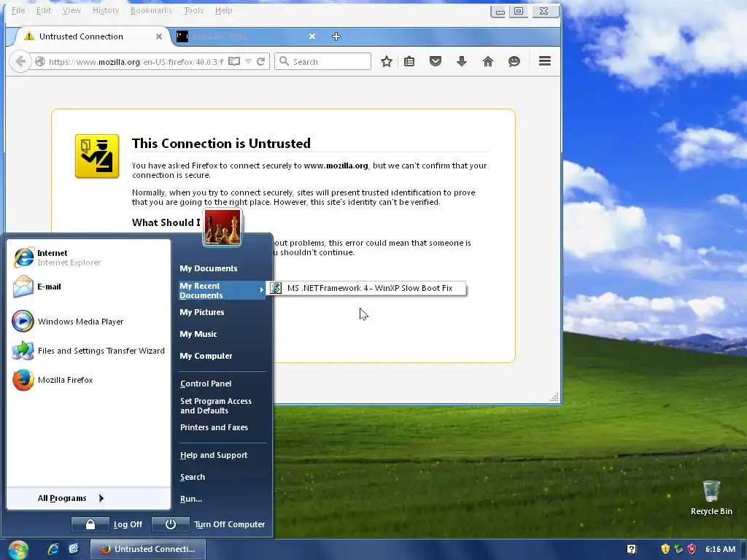Image resolution: width=747 pixels, height=560 pixels.
Task: Launch Mozilla Firefox from Start menu
Action: click(89, 380)
